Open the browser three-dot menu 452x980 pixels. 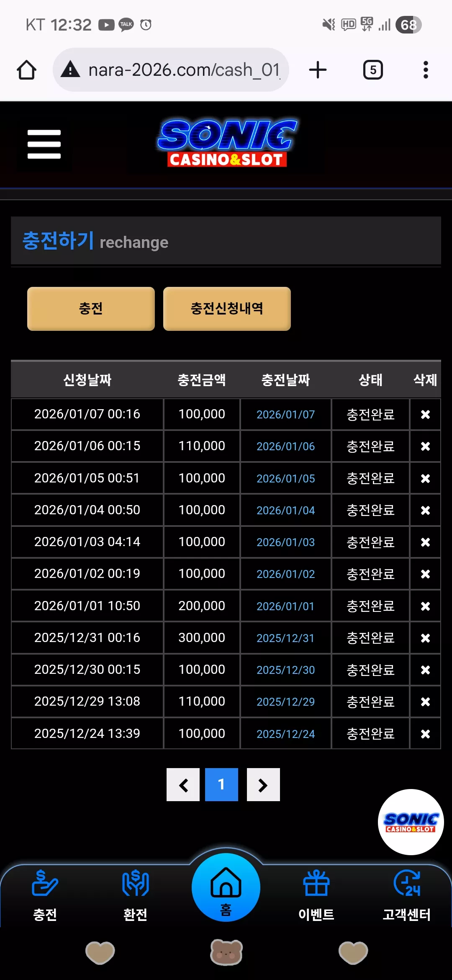(x=426, y=70)
